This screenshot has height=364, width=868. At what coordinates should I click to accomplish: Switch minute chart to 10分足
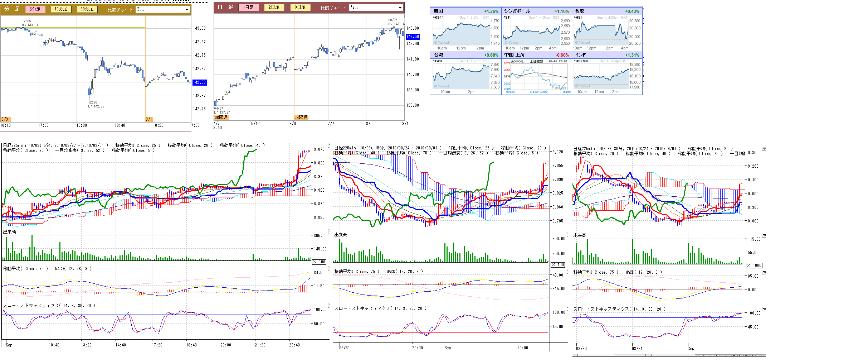[x=61, y=9]
